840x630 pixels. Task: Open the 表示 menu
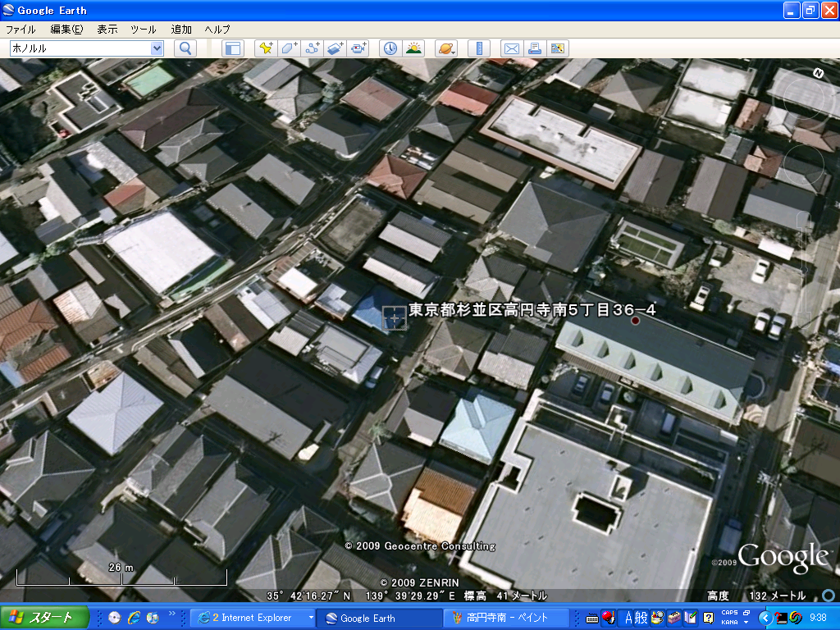pyautogui.click(x=107, y=30)
